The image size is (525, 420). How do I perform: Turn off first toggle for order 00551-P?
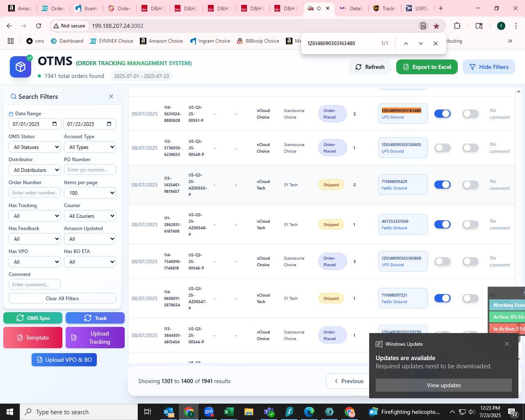[443, 114]
